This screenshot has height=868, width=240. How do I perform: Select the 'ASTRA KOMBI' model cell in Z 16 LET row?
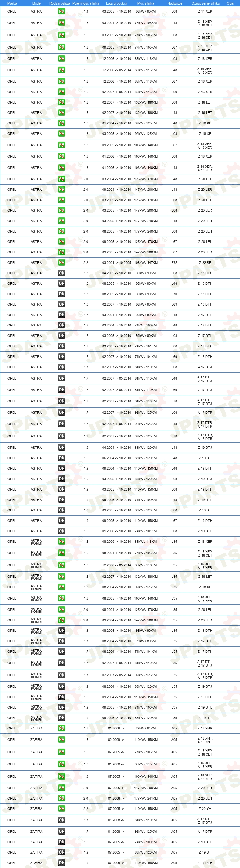36,577
